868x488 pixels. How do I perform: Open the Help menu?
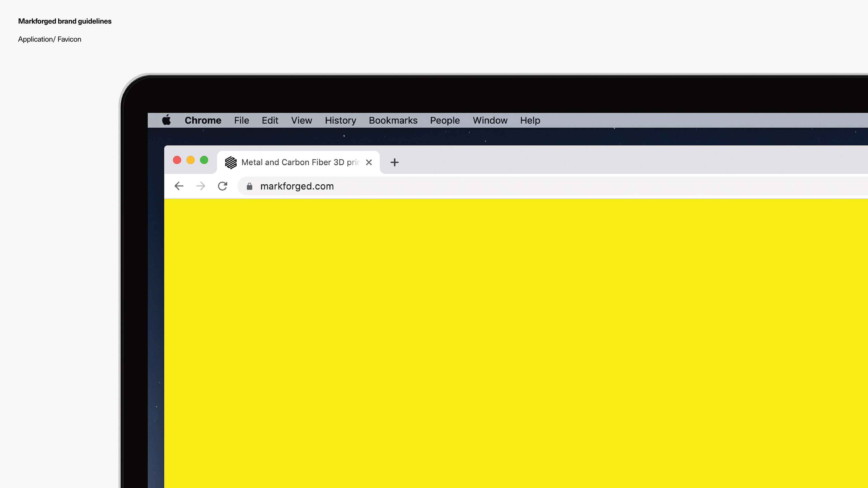click(x=530, y=120)
